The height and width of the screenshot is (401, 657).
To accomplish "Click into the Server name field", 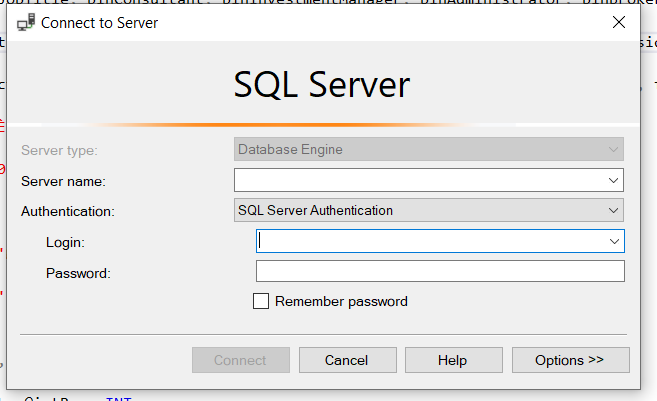I will (429, 180).
